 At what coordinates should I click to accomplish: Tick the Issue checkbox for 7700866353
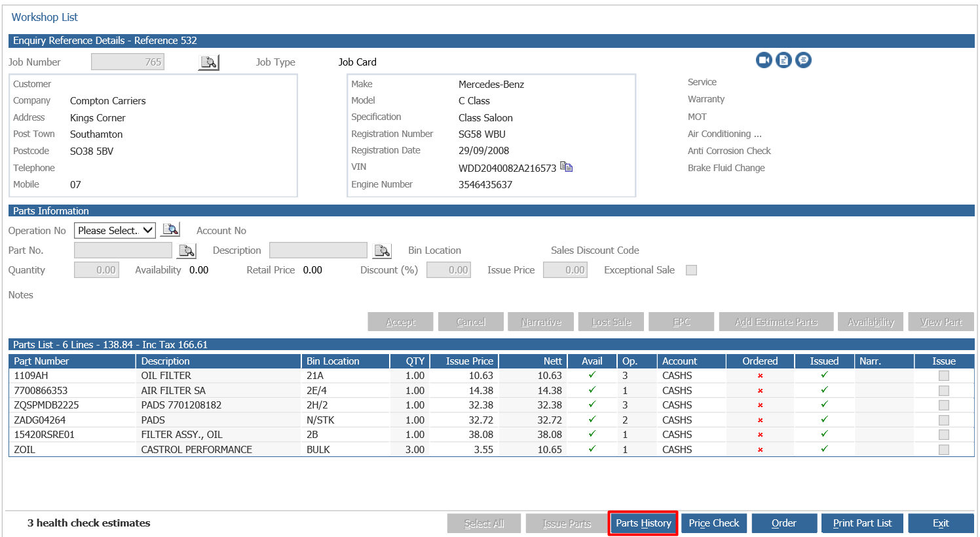[x=944, y=391]
